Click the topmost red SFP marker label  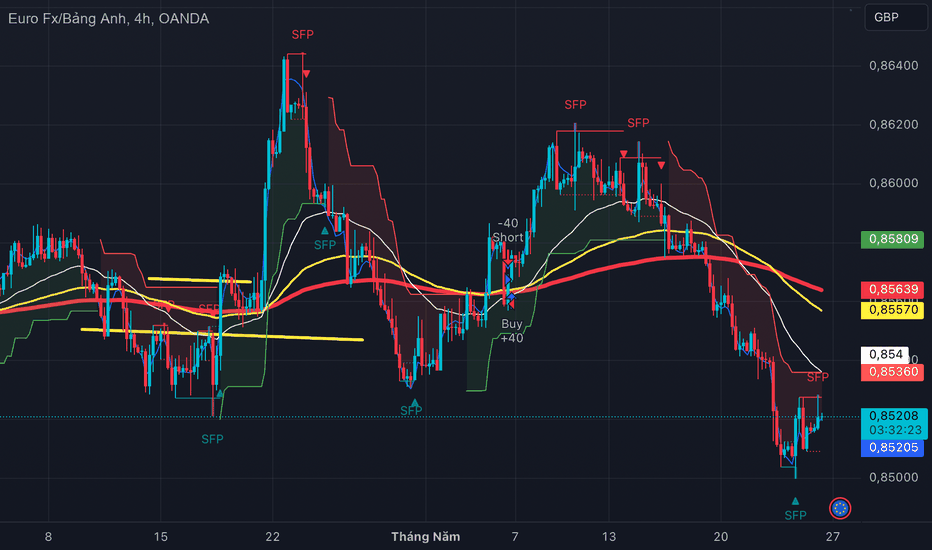pos(303,35)
